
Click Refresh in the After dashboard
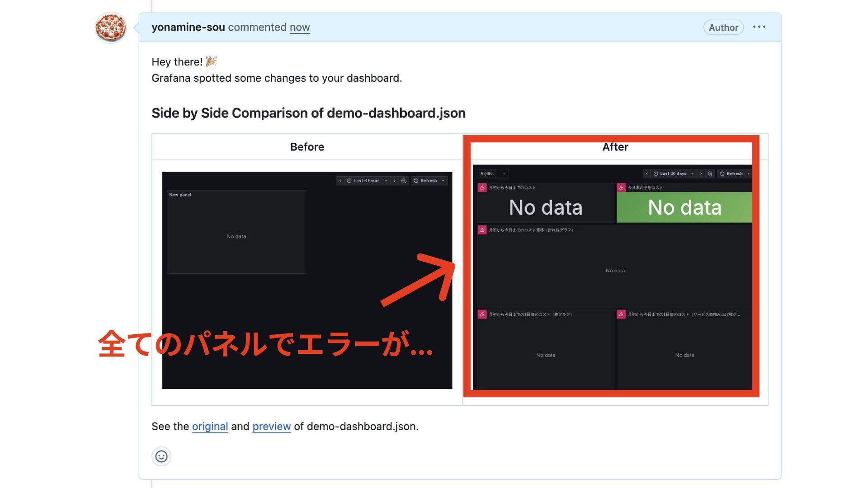coord(731,174)
